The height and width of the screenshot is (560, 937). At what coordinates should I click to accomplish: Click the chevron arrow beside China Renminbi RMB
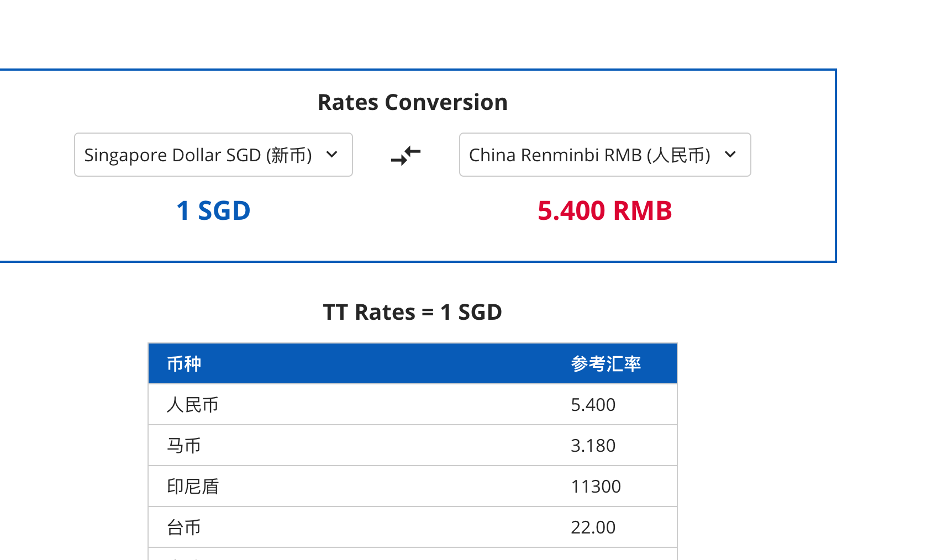(730, 155)
